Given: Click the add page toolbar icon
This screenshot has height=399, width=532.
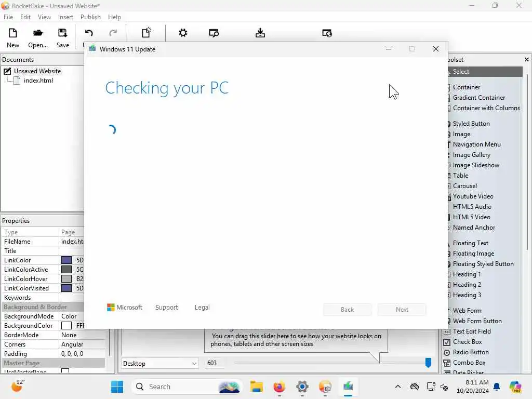Looking at the screenshot, I should [x=146, y=33].
